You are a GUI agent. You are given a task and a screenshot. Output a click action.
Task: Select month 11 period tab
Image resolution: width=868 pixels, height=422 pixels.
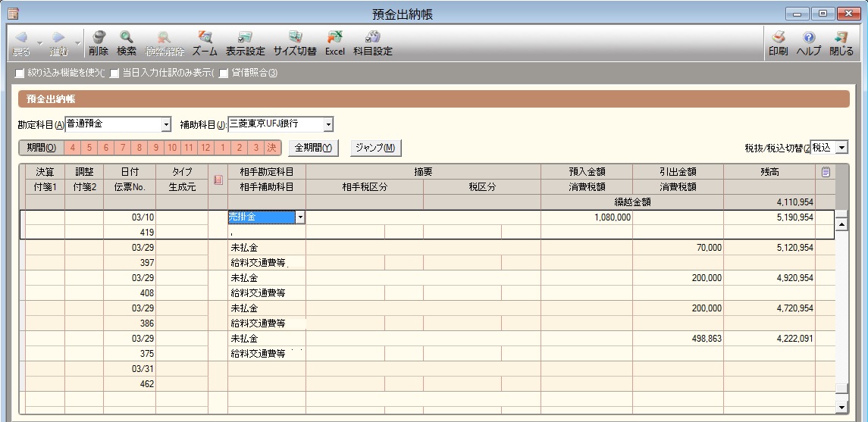[189, 148]
